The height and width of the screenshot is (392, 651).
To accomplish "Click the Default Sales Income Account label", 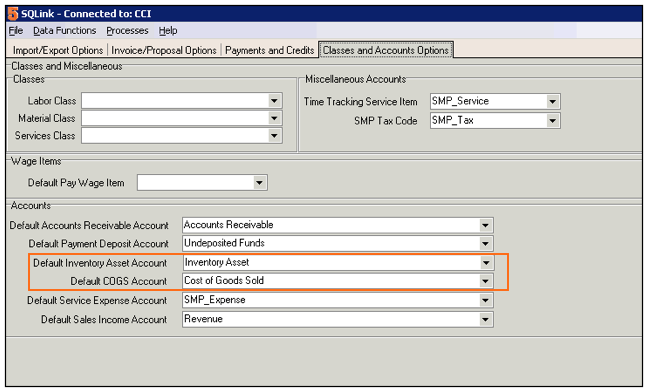I will [x=104, y=320].
